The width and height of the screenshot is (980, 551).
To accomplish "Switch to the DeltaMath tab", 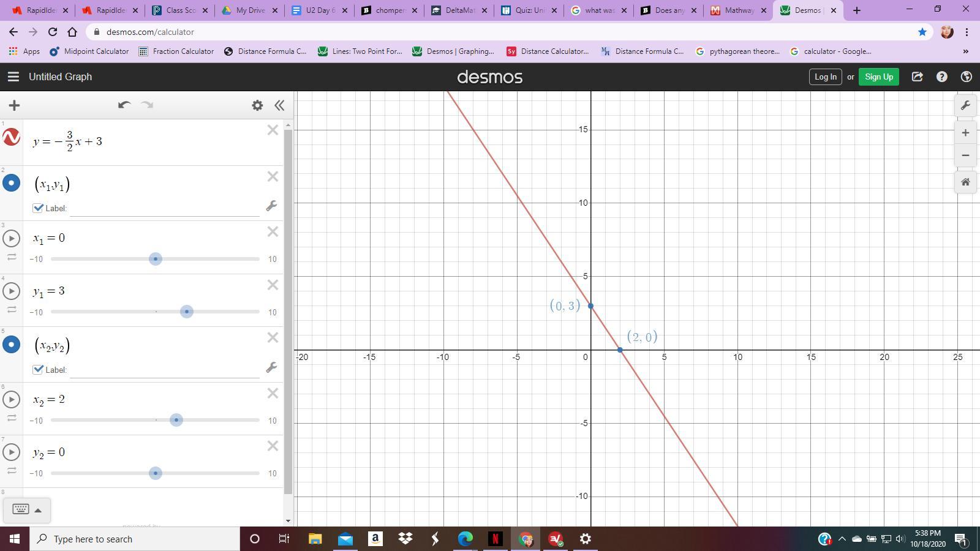I will coord(460,10).
